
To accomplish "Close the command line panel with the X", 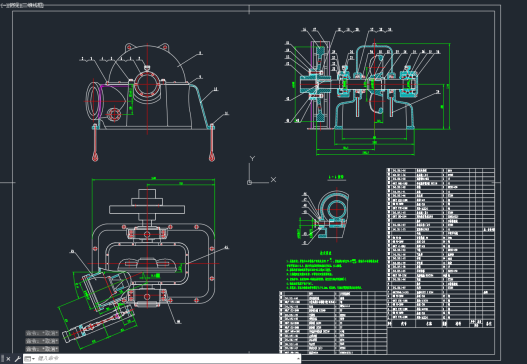I will click(x=8, y=359).
